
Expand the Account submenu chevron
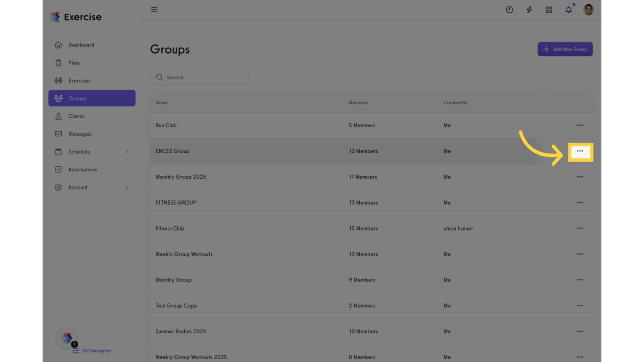coord(127,187)
